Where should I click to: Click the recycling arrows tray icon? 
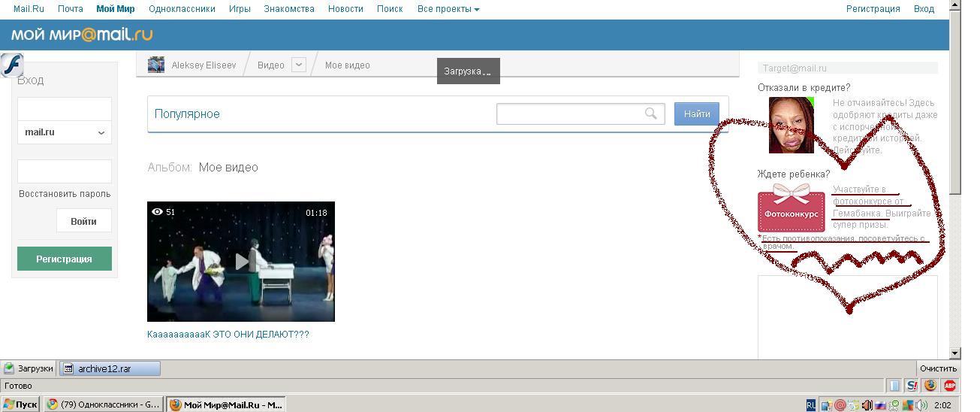point(854,405)
